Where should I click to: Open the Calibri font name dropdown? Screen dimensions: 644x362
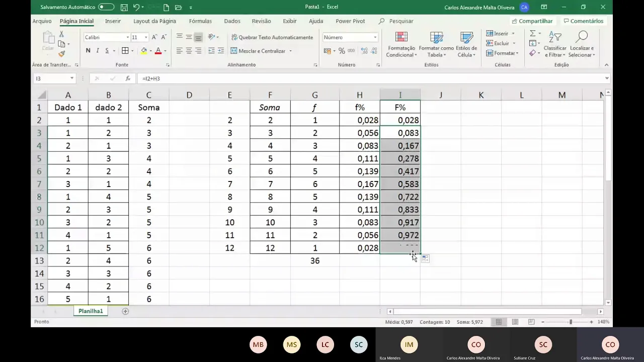[x=127, y=37]
